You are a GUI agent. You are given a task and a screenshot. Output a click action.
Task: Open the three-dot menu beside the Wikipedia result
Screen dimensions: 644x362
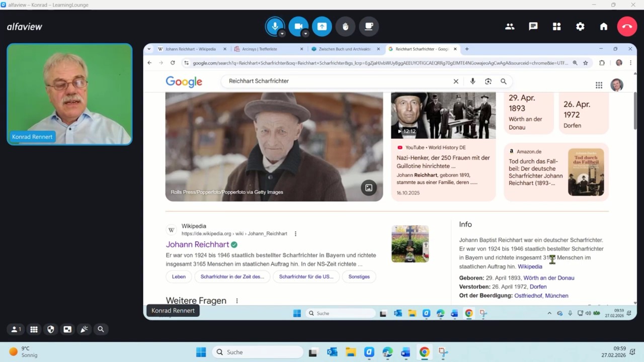295,234
